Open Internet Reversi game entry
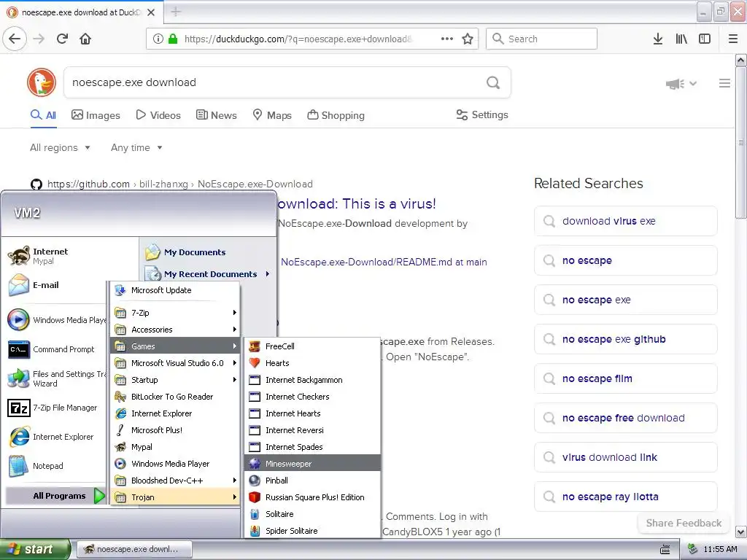 pos(312,430)
